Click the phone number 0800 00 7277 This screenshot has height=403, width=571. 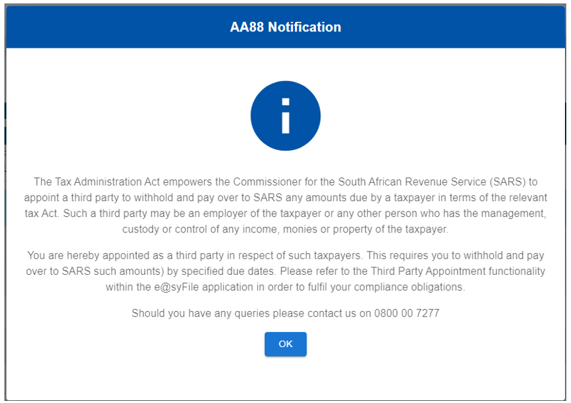pos(407,313)
